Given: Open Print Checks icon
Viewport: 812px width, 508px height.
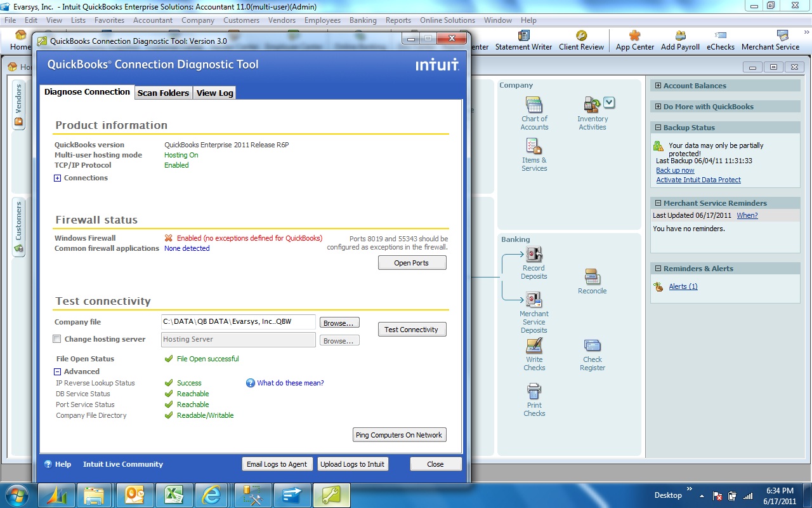Looking at the screenshot, I should (534, 391).
